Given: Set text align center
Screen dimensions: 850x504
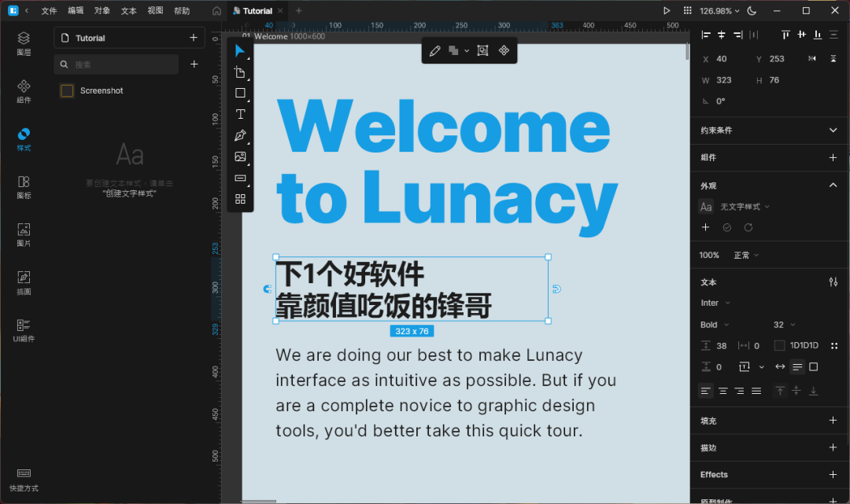Looking at the screenshot, I should (722, 391).
